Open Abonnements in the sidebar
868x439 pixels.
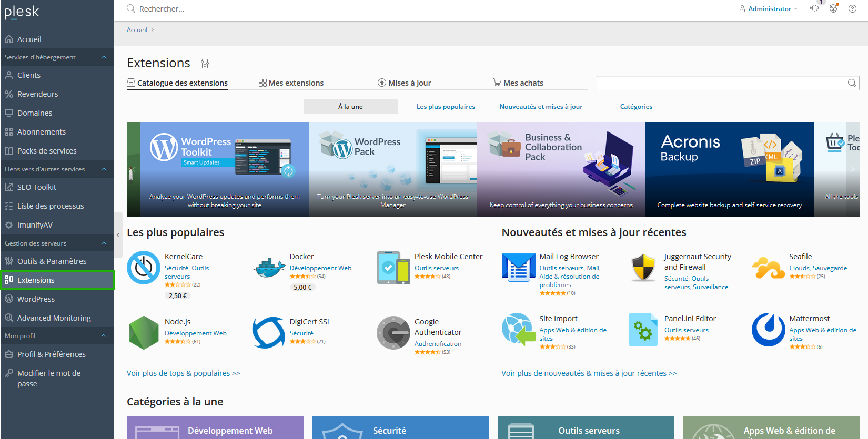tap(57, 132)
